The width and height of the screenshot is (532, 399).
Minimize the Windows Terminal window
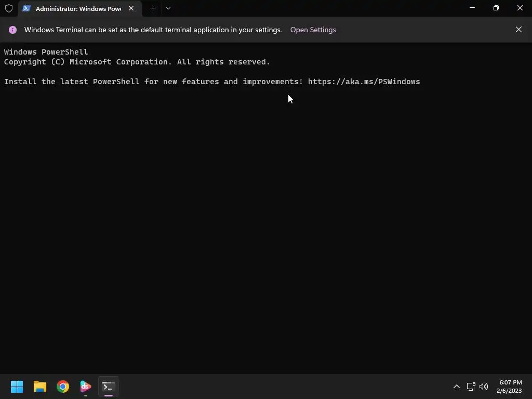coord(472,8)
